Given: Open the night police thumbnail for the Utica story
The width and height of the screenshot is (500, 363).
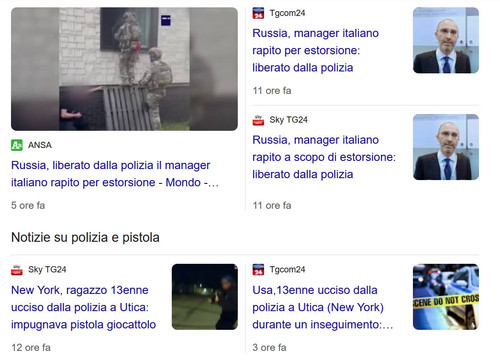Looking at the screenshot, I should 205,297.
